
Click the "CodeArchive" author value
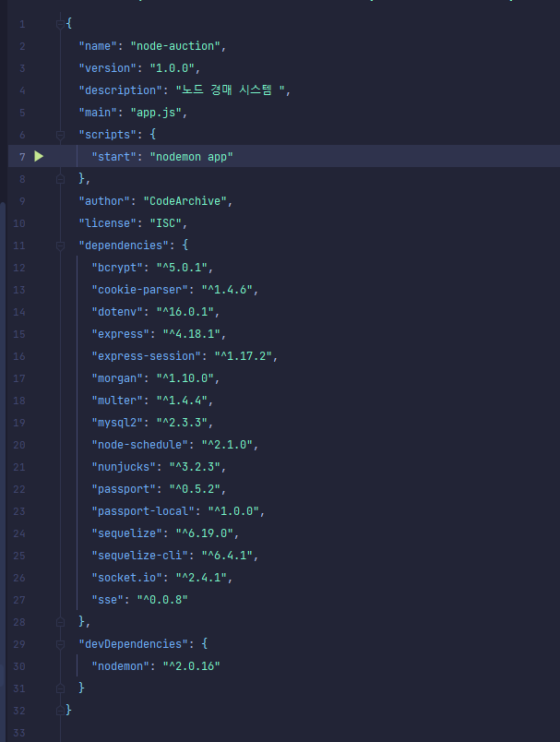(185, 201)
